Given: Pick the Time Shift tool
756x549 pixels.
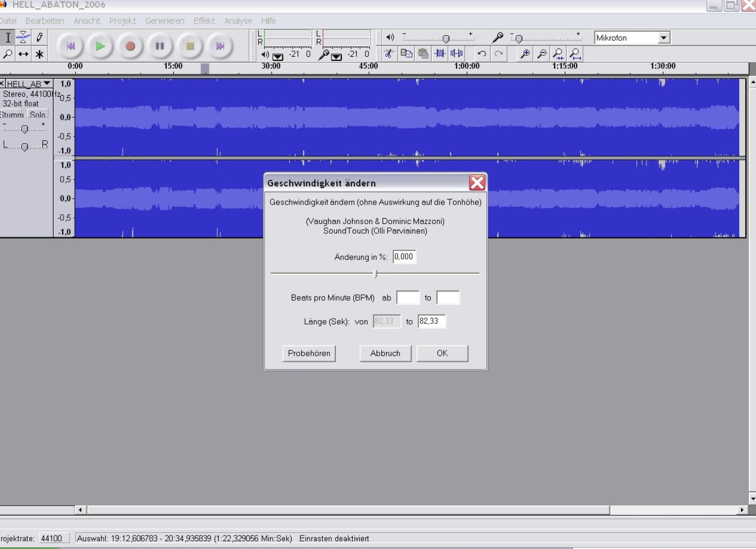Looking at the screenshot, I should 23,54.
